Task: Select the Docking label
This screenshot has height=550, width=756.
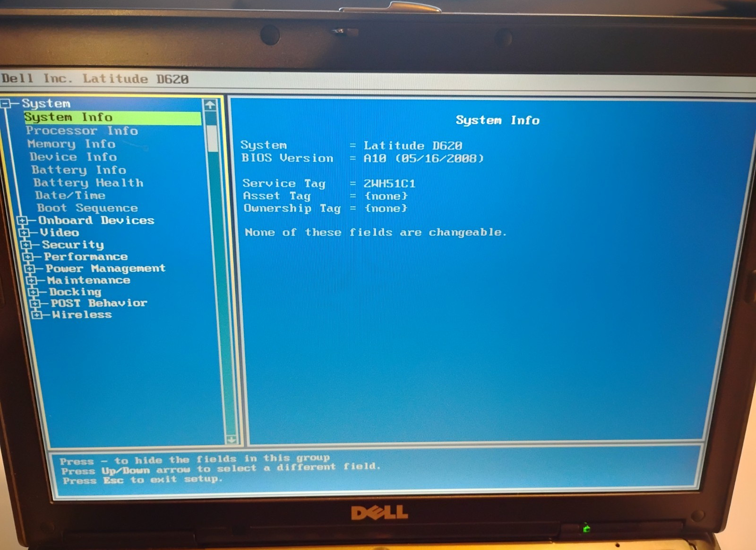Action: pyautogui.click(x=75, y=292)
